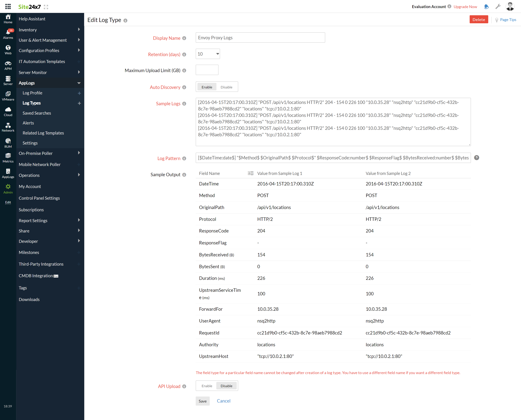521x420 pixels.
Task: Click the Maximum Upload Limit input field
Action: (207, 70)
